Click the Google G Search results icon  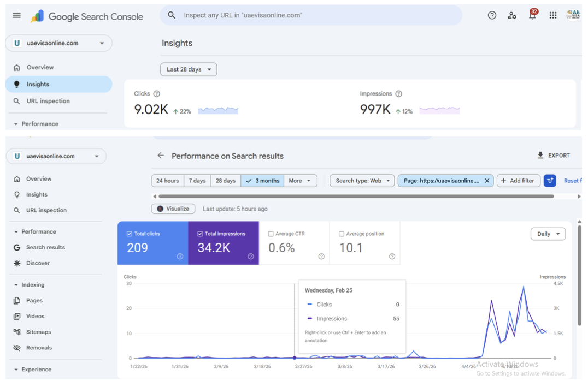point(17,247)
